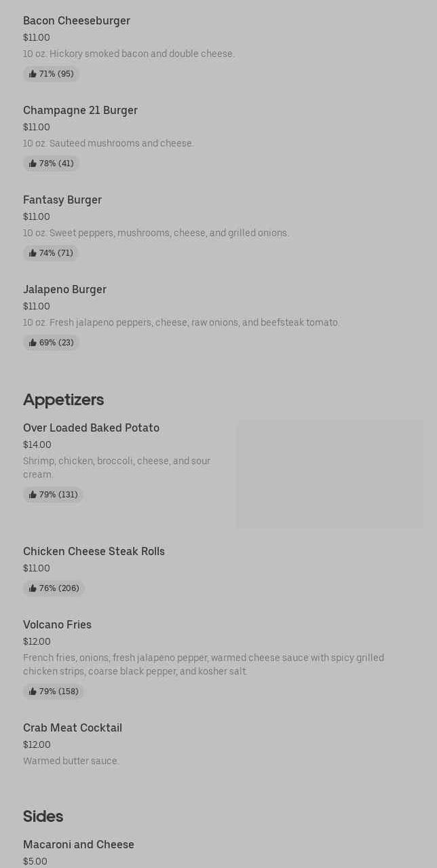Click the Sides section heading
This screenshot has height=868, width=437.
[x=43, y=816]
